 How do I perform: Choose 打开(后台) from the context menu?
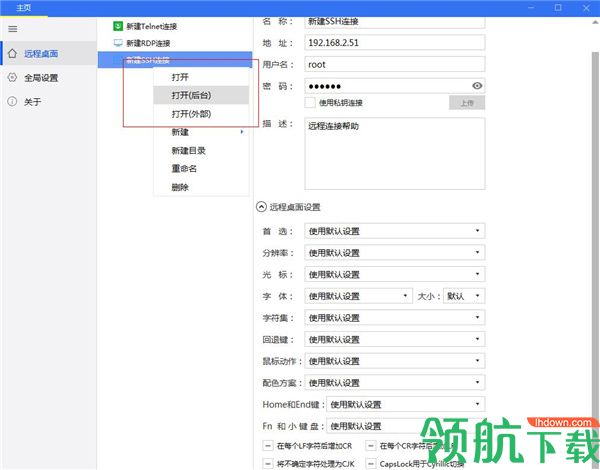coord(201,95)
